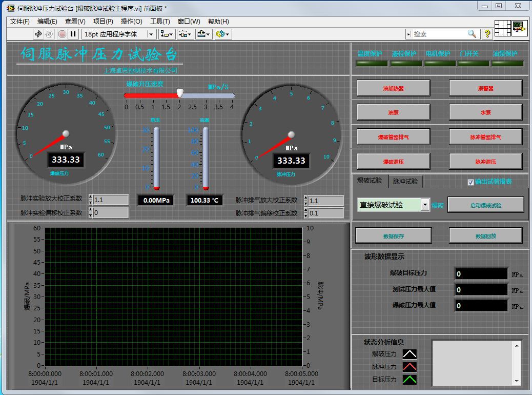532x395 pixels.
Task: Click the 油泵 button
Action: [x=393, y=112]
